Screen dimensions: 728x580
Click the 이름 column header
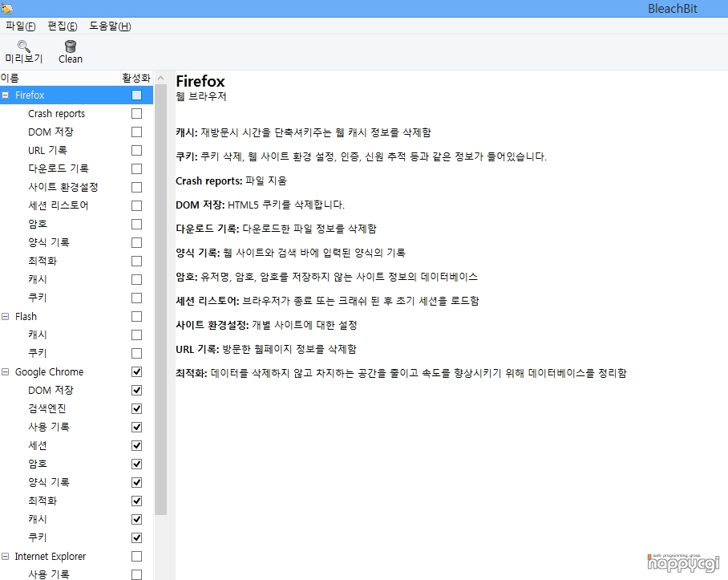click(x=60, y=78)
